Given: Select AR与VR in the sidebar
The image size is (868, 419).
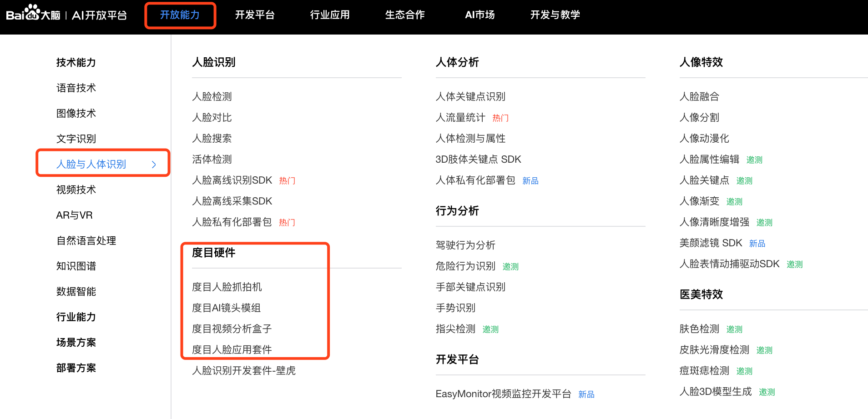Looking at the screenshot, I should tap(74, 215).
